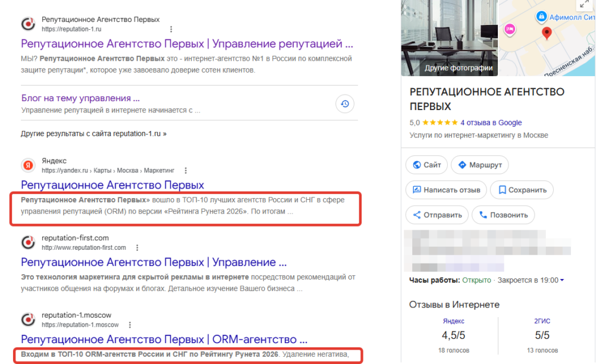Open three-dot menu next to reputation-first.com
Viewport: 609px width, 364px height.
click(137, 248)
